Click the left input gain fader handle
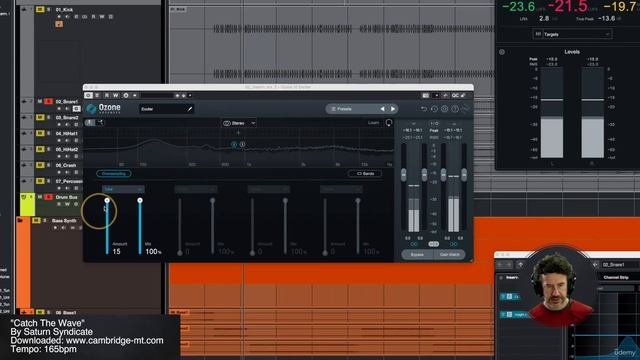This screenshot has height=360, width=640. tap(403, 174)
